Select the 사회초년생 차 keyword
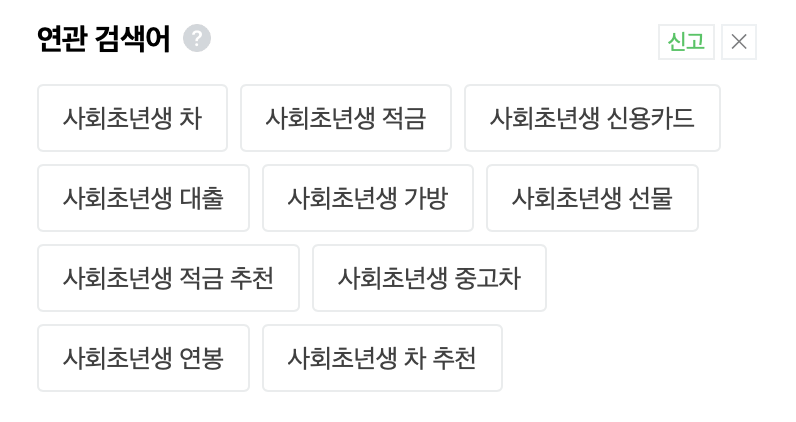Screen dimensions: 796x422 point(132,118)
